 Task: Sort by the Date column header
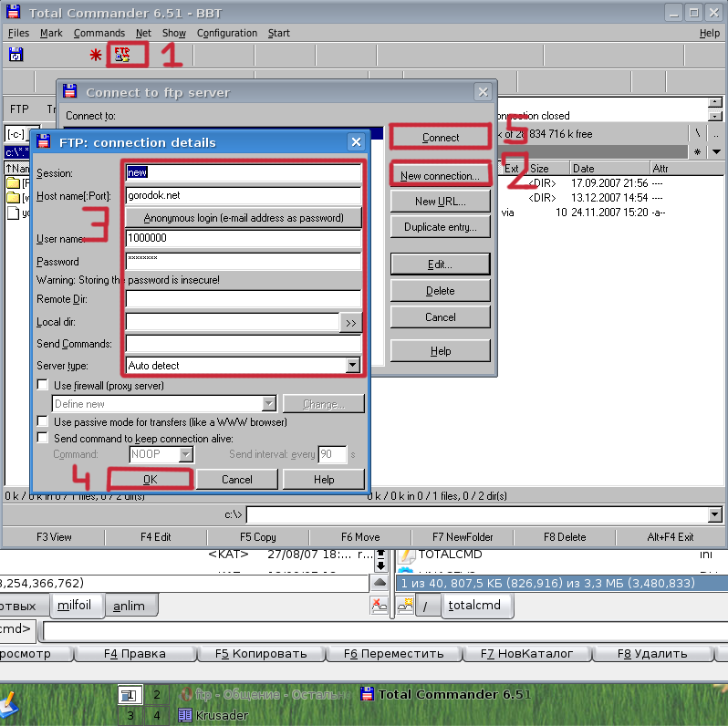point(609,168)
